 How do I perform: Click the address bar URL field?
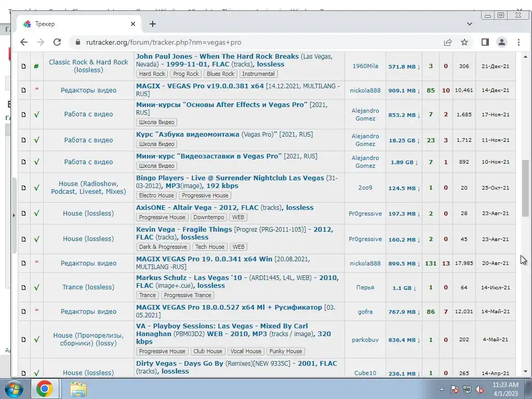pyautogui.click(x=255, y=42)
